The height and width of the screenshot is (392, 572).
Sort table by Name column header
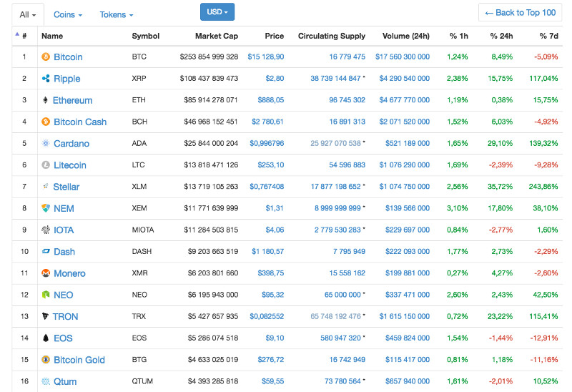52,36
